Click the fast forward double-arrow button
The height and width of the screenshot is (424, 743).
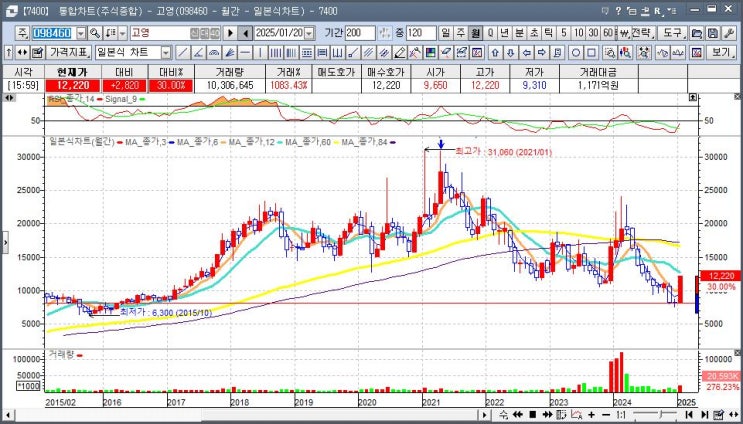[547, 415]
